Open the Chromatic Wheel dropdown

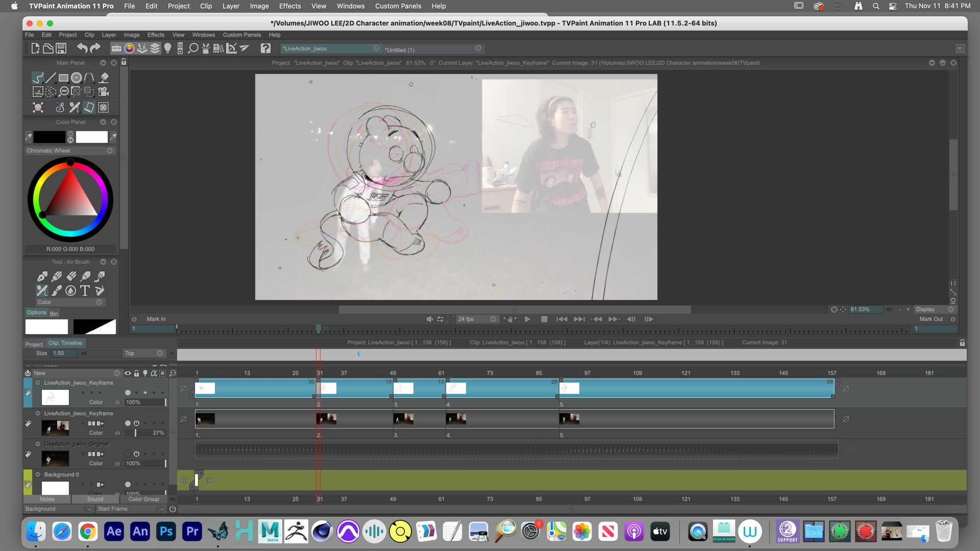coord(110,151)
